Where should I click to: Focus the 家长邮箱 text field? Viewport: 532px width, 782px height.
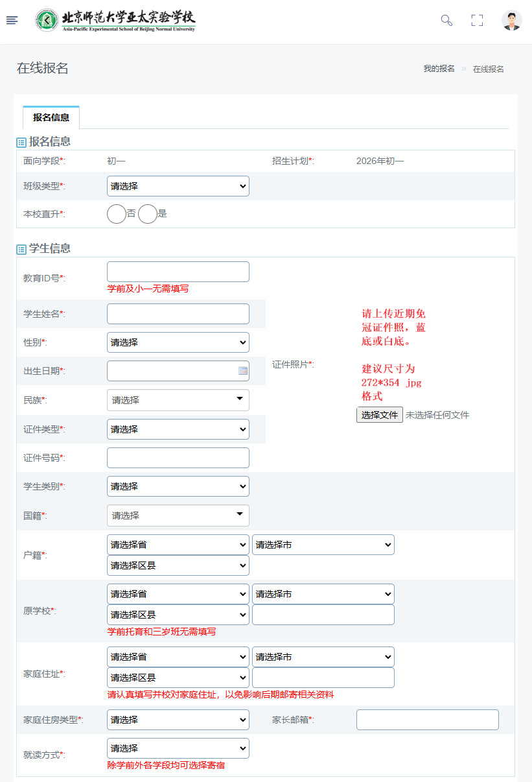pyautogui.click(x=427, y=720)
